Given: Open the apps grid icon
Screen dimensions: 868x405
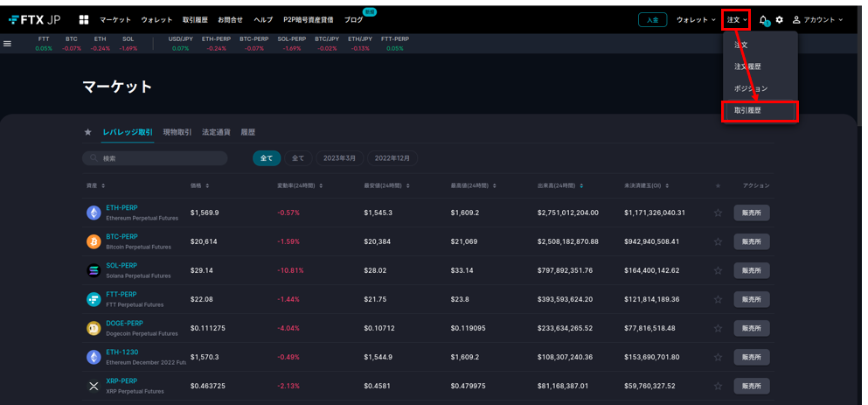Looking at the screenshot, I should (x=84, y=19).
